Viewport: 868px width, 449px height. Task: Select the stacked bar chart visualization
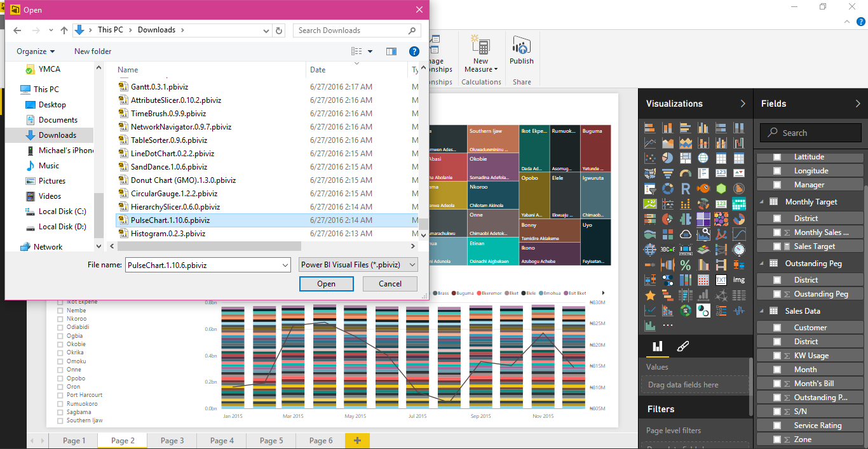coord(650,128)
